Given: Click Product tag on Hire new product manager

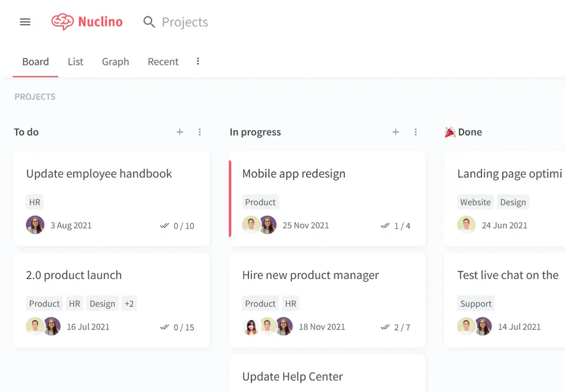Looking at the screenshot, I should [260, 303].
